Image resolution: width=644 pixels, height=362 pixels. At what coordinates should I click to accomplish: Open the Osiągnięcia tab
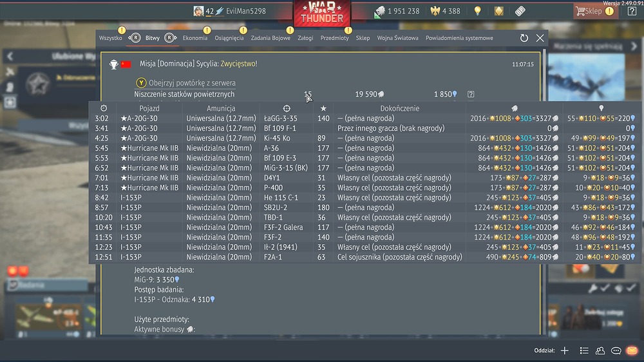pos(229,38)
